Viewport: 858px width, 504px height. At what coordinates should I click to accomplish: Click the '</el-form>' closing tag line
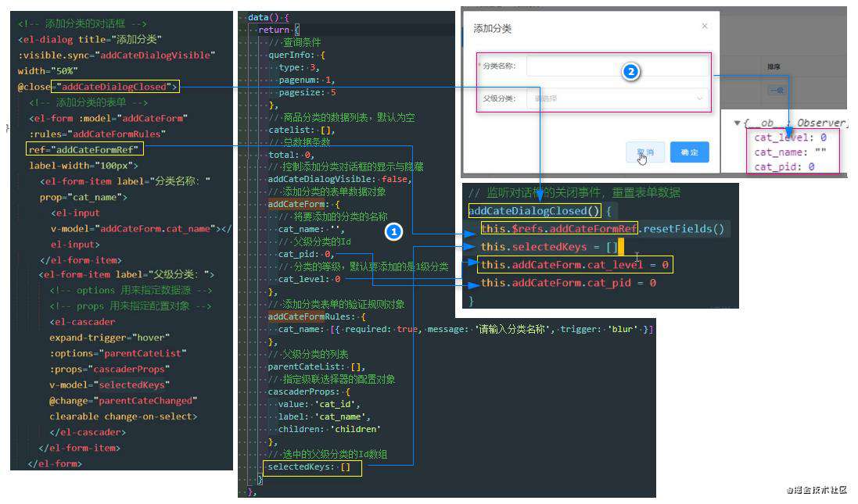[55, 463]
